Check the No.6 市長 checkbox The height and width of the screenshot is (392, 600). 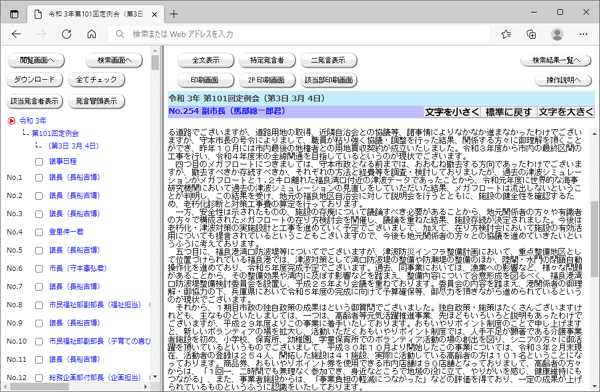[39, 269]
